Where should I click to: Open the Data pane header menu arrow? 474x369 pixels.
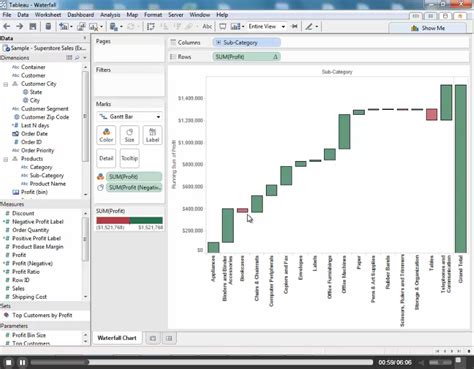pos(85,38)
